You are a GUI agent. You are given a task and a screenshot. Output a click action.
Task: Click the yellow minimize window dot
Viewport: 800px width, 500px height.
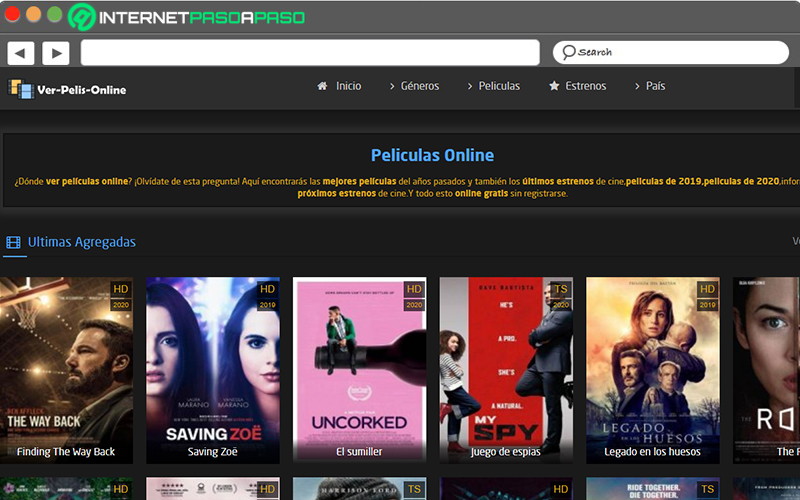pyautogui.click(x=33, y=14)
